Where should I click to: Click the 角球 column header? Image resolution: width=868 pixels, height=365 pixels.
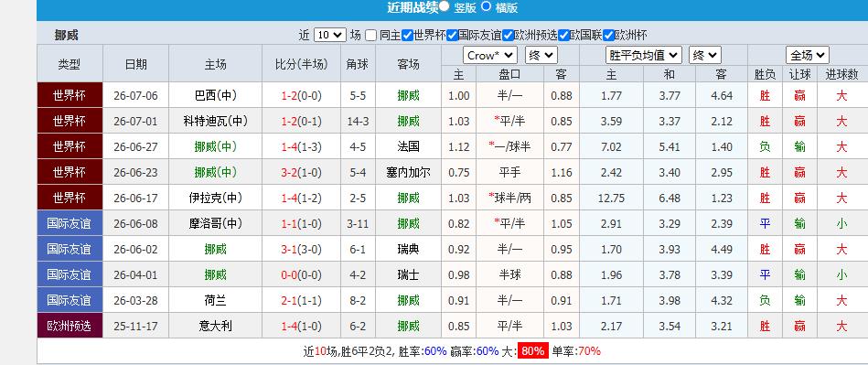tap(358, 64)
